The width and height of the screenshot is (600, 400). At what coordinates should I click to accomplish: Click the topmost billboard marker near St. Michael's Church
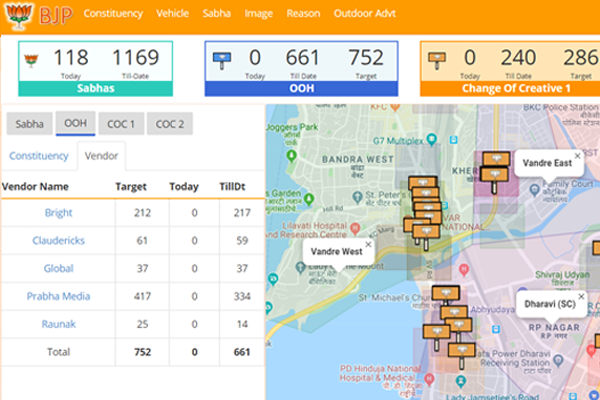point(446,295)
